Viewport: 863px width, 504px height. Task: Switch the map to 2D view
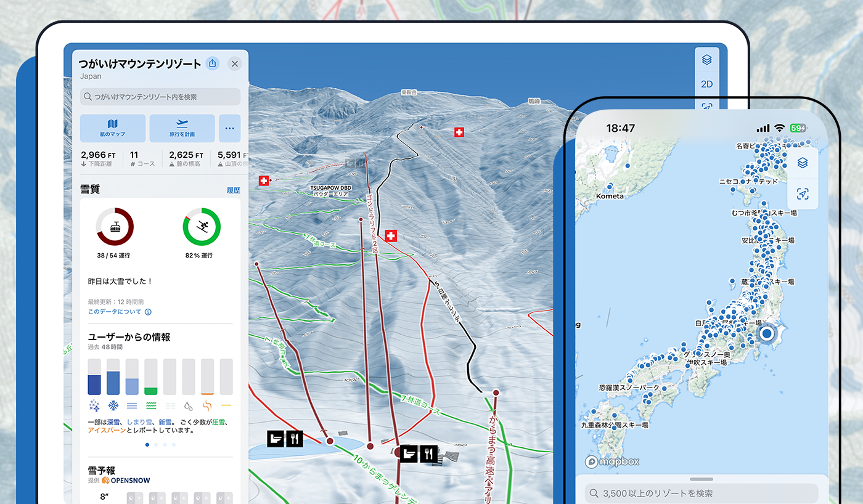click(706, 84)
